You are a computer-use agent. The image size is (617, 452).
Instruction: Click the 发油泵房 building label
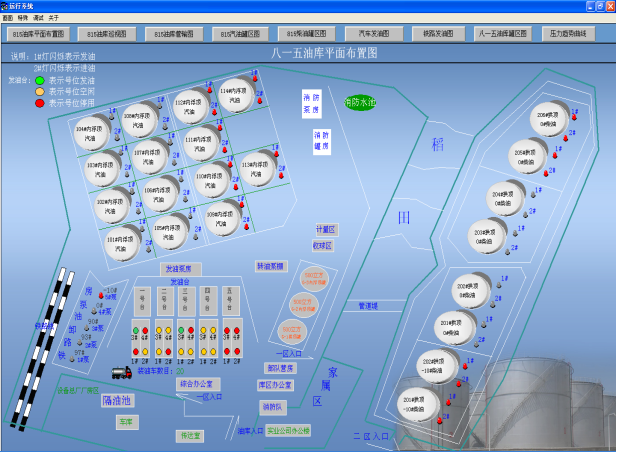coord(182,269)
